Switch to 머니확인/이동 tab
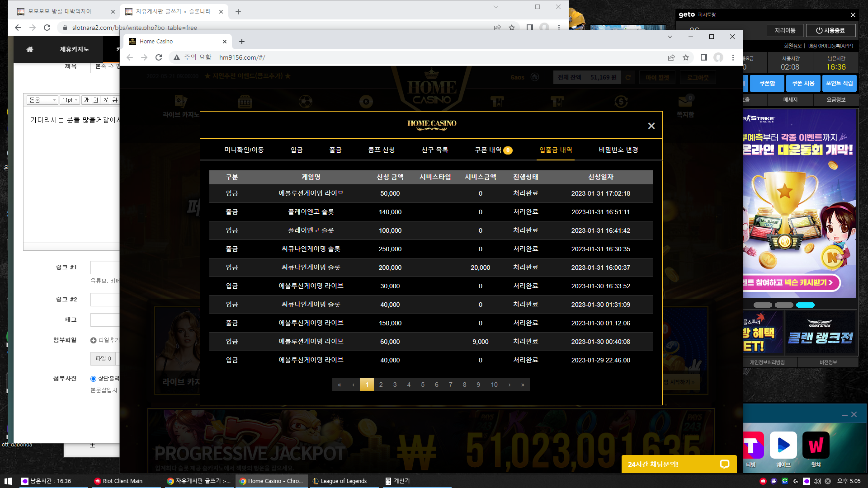The height and width of the screenshot is (488, 868). click(244, 150)
